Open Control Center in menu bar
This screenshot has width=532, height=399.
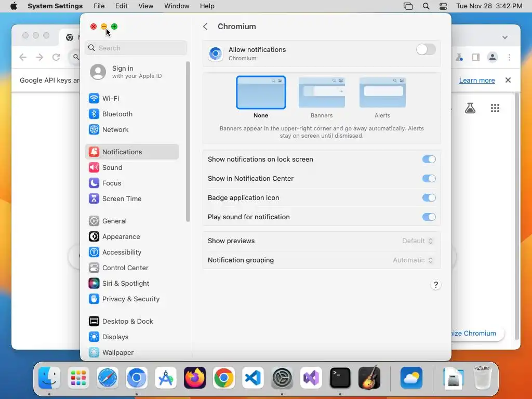(443, 6)
